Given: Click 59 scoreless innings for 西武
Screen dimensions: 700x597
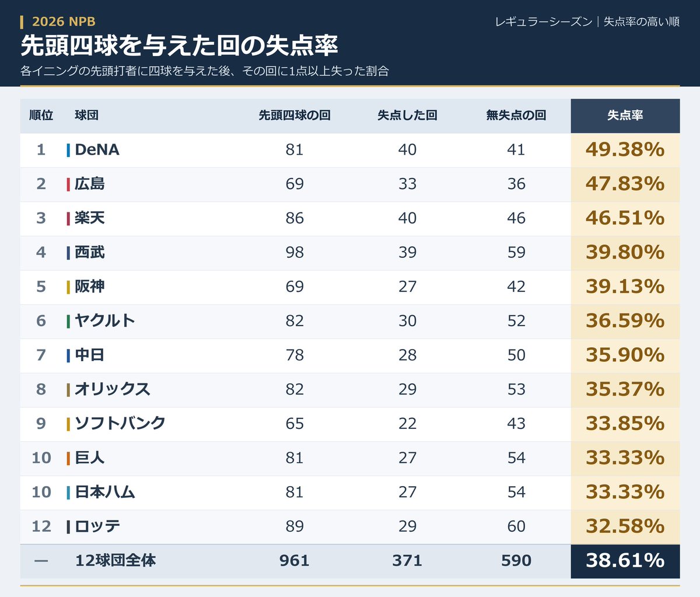Looking at the screenshot, I should coord(516,253).
